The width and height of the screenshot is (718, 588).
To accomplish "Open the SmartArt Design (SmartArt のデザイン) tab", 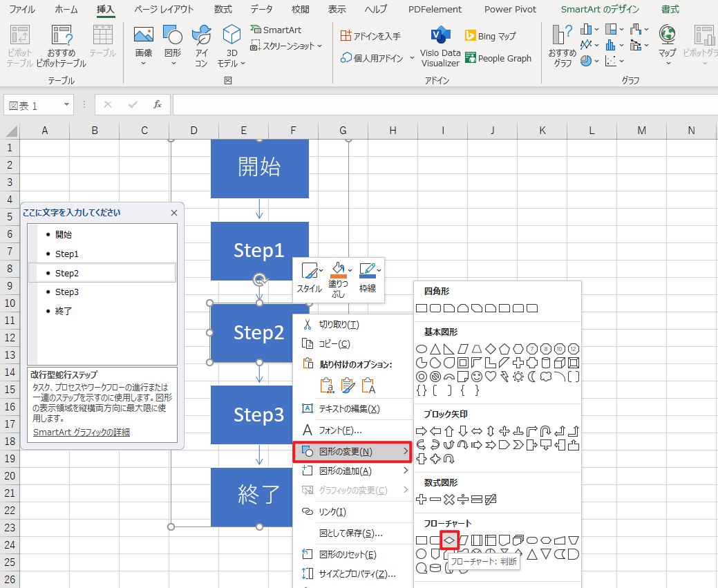I will click(x=600, y=9).
